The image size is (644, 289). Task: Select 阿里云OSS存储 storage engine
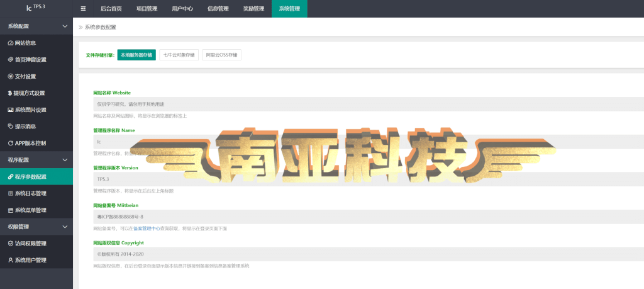click(221, 55)
